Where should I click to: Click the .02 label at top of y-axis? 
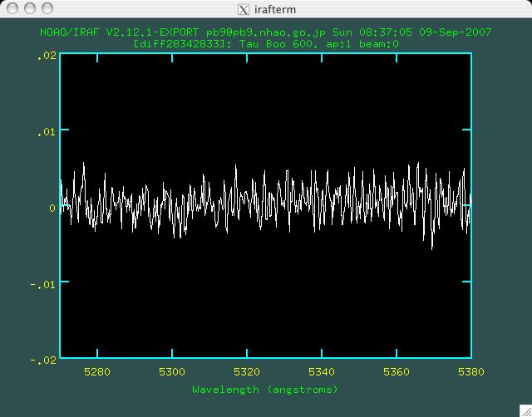pyautogui.click(x=47, y=55)
